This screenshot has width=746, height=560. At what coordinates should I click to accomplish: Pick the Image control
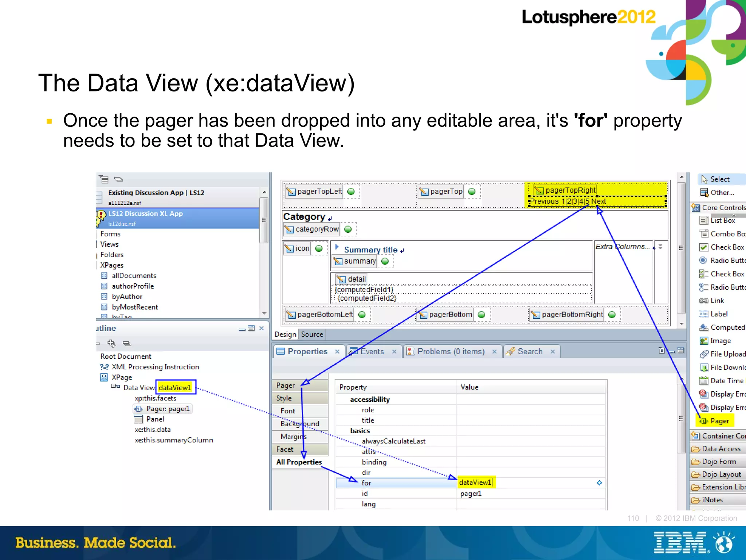pyautogui.click(x=715, y=341)
